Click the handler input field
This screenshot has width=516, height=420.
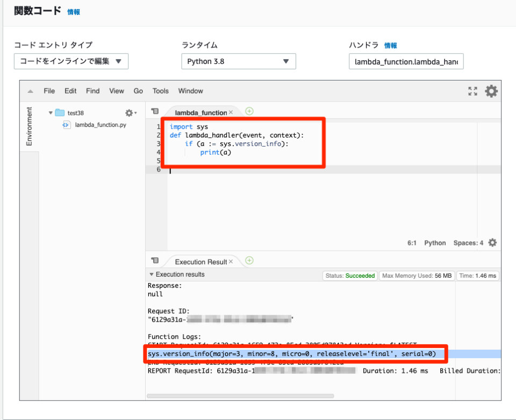click(406, 62)
